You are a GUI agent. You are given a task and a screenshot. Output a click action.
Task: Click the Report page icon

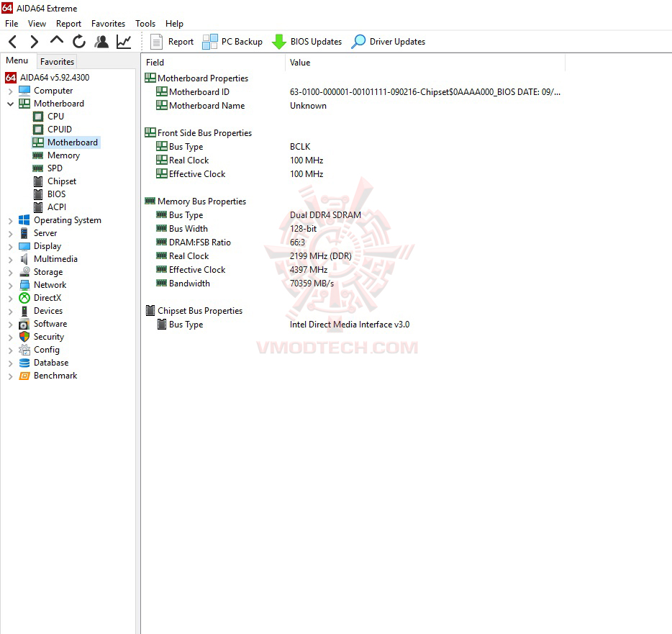[x=156, y=42]
